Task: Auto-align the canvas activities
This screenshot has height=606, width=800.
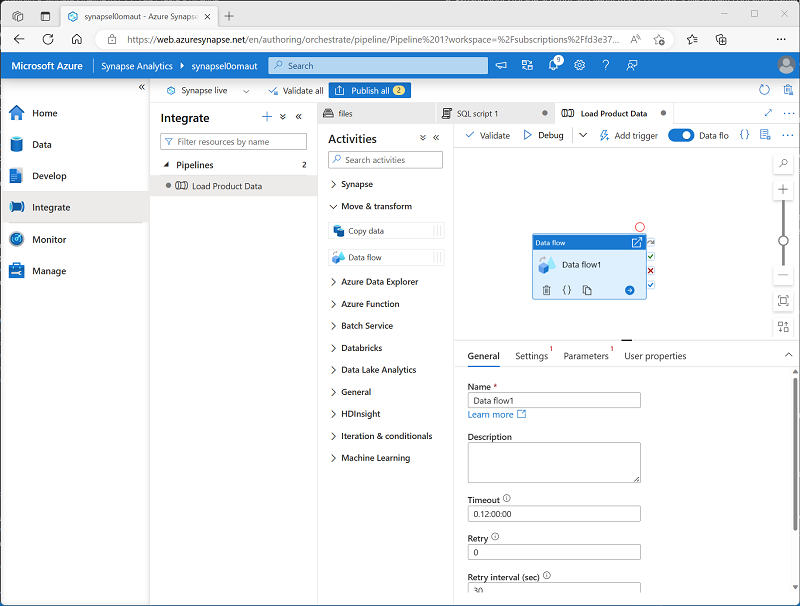Action: 783,326
